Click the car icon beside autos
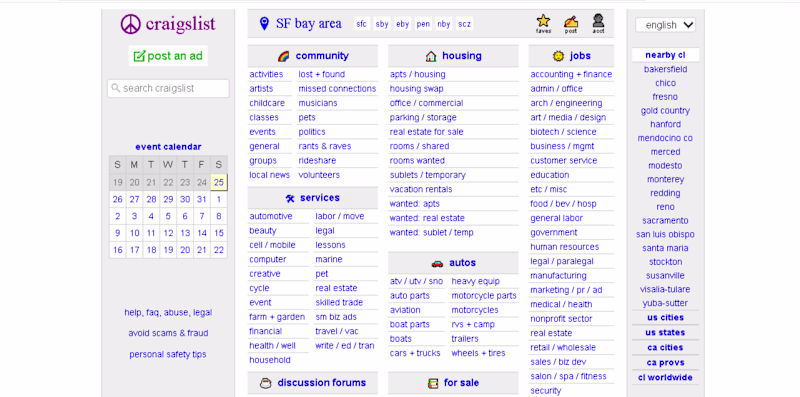 click(437, 263)
